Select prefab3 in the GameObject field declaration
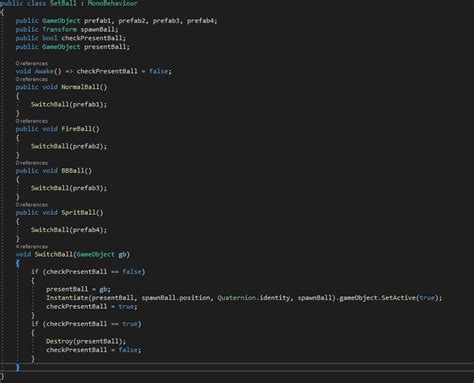This screenshot has width=474, height=383. tap(166, 21)
